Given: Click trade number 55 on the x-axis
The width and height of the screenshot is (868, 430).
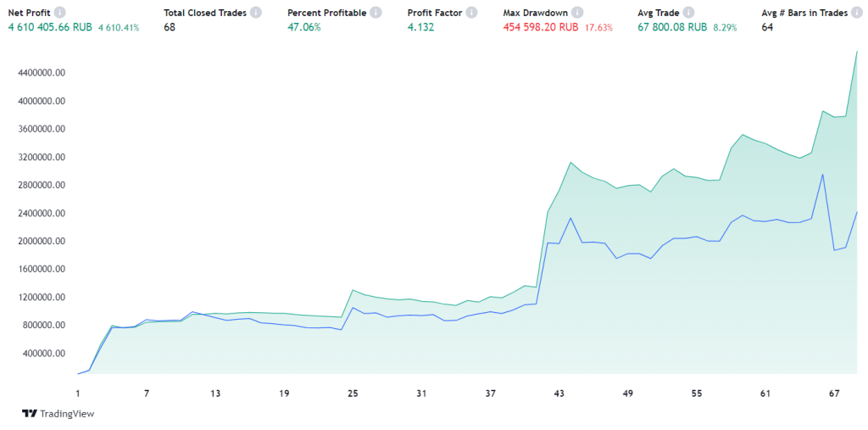Looking at the screenshot, I should click(697, 394).
